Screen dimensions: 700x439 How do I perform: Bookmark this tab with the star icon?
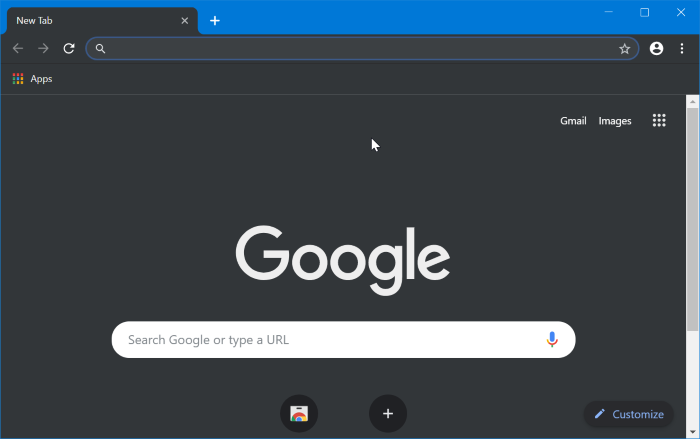624,49
